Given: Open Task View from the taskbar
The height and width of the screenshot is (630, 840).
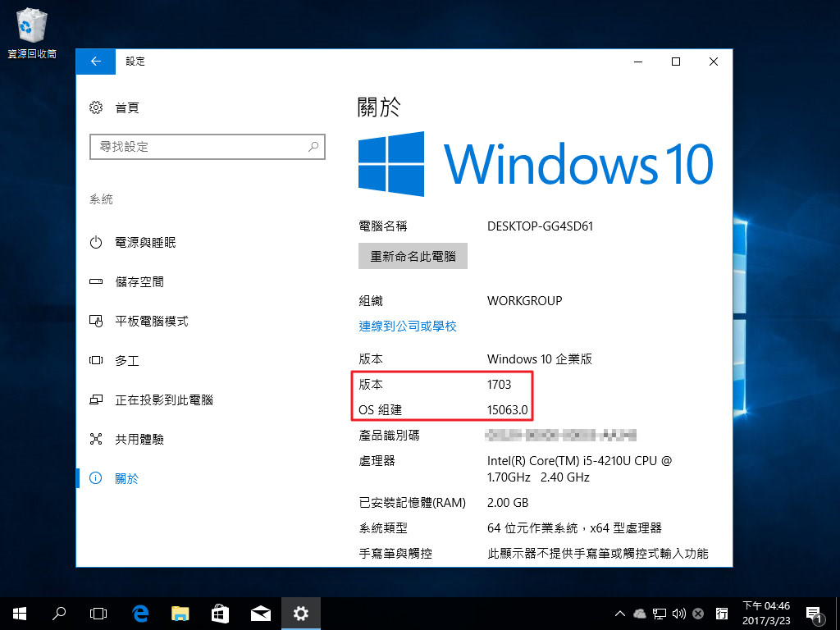Looking at the screenshot, I should (98, 613).
